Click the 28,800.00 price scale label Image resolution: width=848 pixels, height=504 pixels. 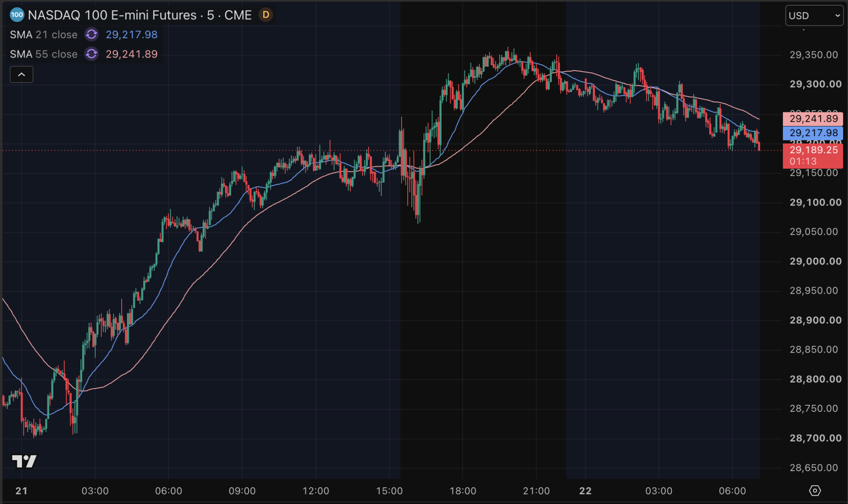(x=815, y=379)
